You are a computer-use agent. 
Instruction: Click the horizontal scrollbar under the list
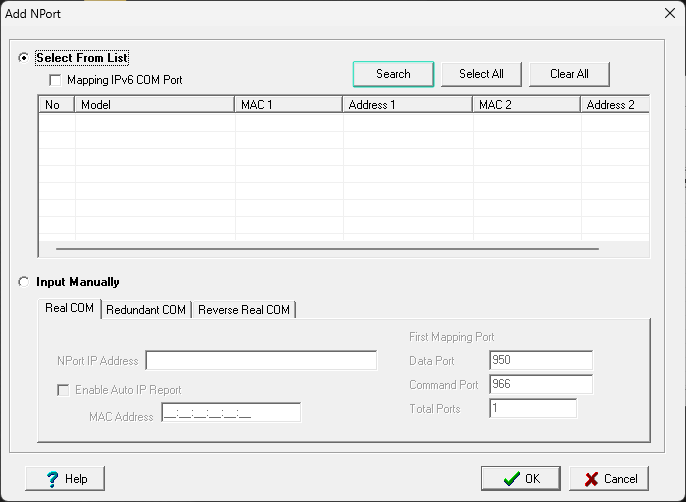tap(327, 248)
